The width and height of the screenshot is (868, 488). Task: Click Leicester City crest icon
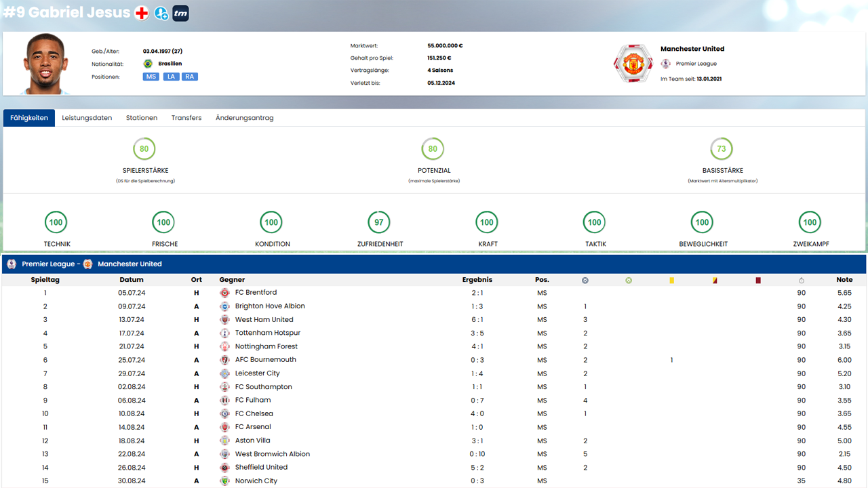[x=225, y=373]
